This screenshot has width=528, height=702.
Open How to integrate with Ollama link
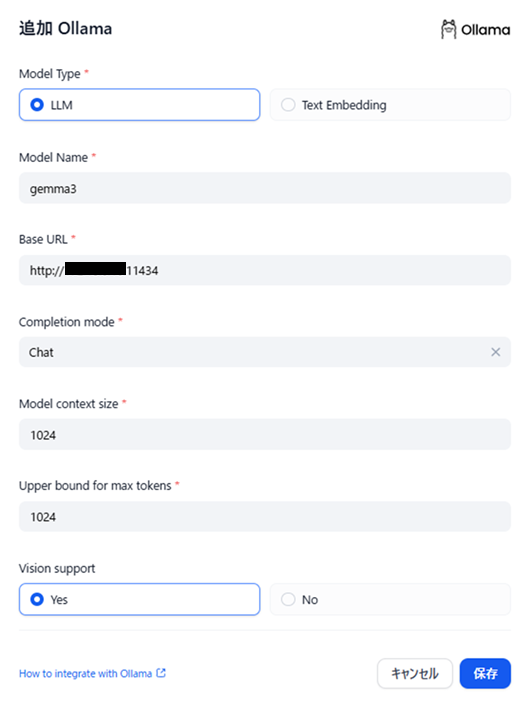86,673
